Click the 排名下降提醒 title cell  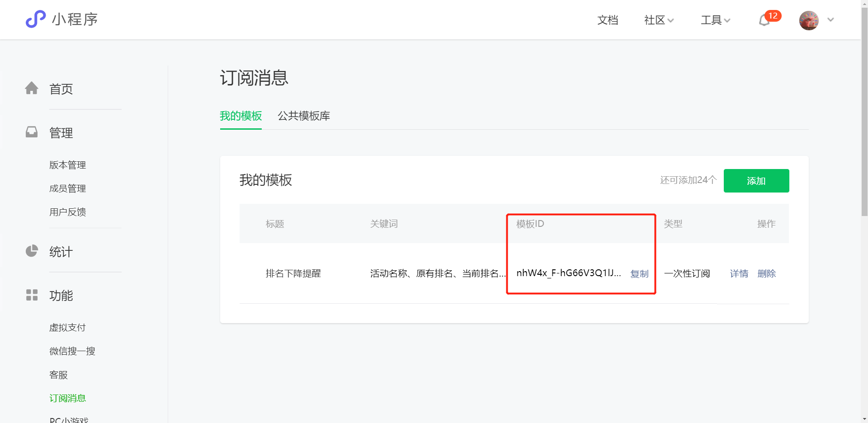(293, 273)
